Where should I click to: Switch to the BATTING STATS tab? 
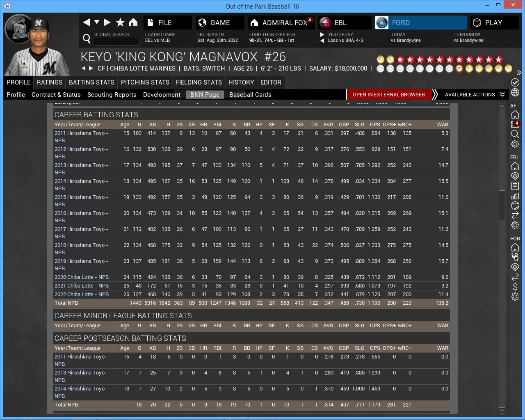pyautogui.click(x=91, y=82)
